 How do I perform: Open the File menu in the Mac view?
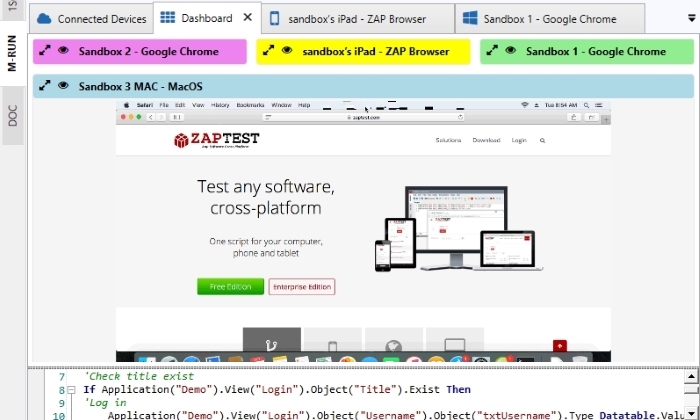[x=164, y=105]
